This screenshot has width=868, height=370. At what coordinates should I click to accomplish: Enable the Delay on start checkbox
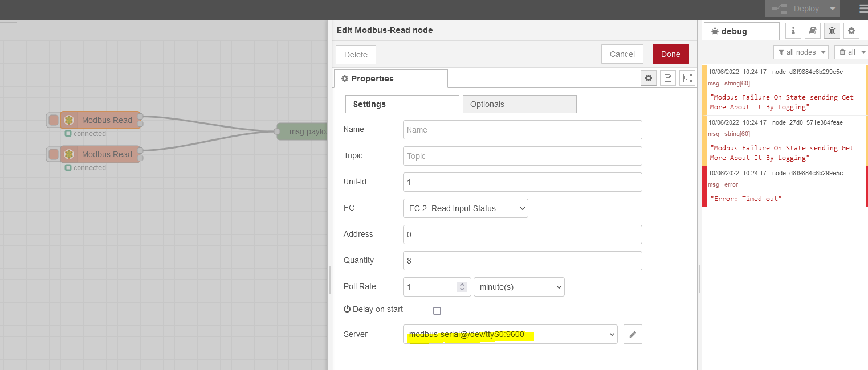pyautogui.click(x=437, y=311)
